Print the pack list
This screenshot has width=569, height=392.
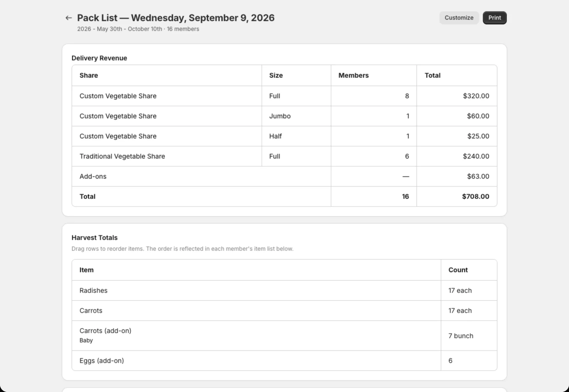point(494,18)
